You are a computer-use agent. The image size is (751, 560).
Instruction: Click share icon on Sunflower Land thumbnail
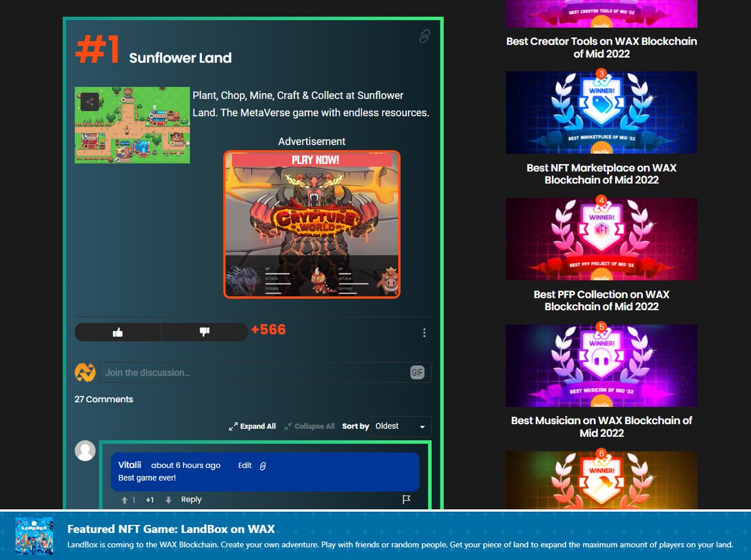pyautogui.click(x=89, y=101)
